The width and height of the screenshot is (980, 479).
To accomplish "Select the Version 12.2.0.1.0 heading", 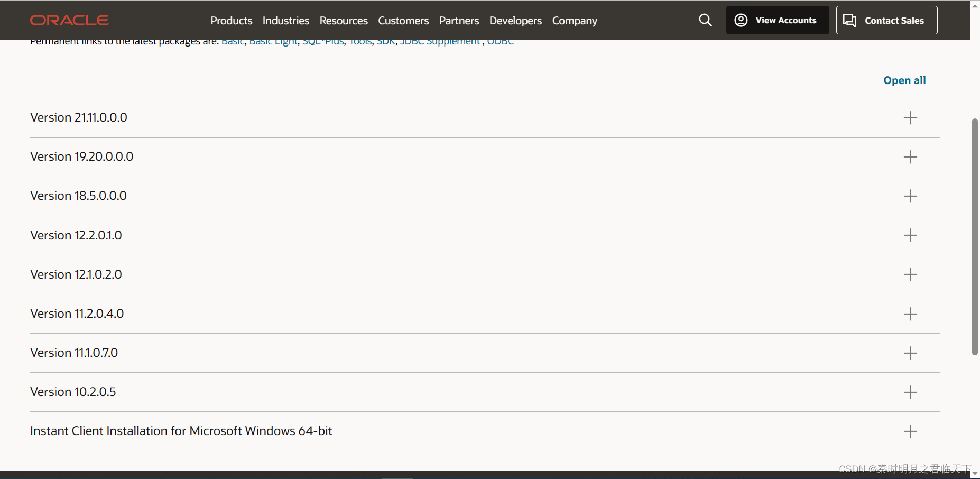I will pos(76,235).
